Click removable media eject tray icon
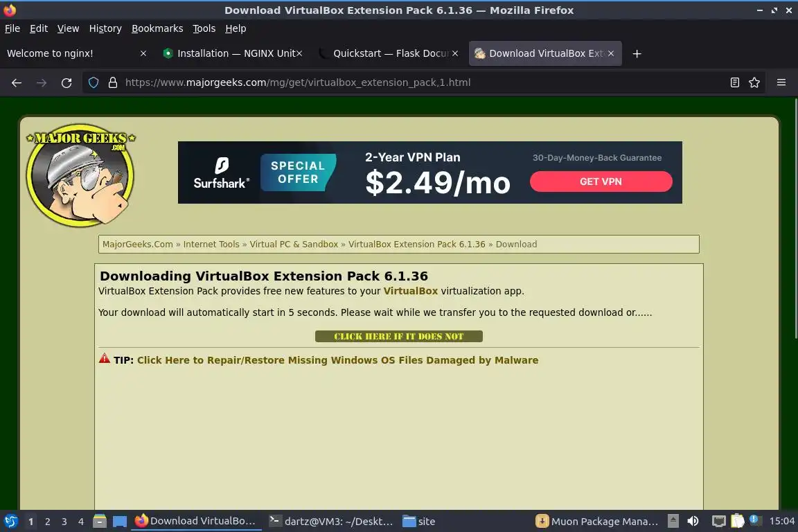This screenshot has height=532, width=798. 673,521
